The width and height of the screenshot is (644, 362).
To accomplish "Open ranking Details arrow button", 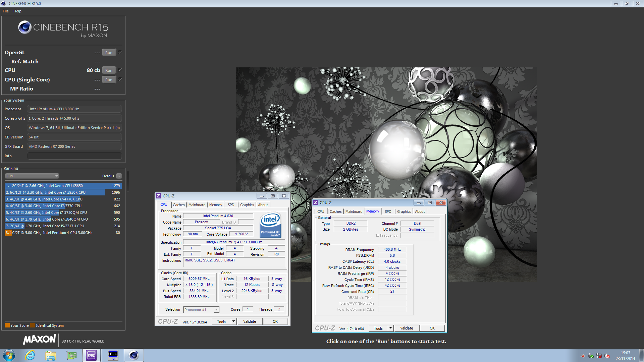I will tap(119, 176).
